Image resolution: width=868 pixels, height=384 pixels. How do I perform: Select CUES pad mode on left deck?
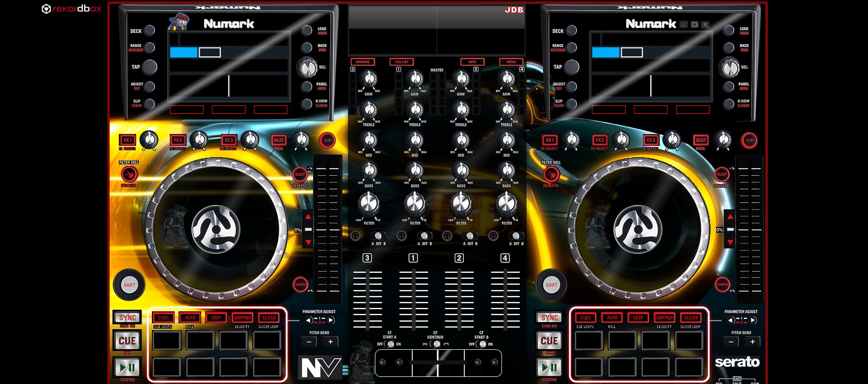point(163,318)
